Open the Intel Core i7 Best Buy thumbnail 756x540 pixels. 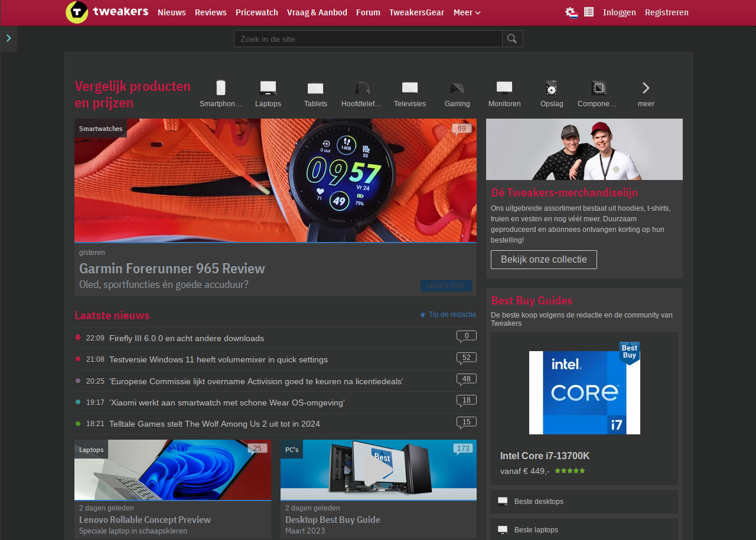pos(584,392)
